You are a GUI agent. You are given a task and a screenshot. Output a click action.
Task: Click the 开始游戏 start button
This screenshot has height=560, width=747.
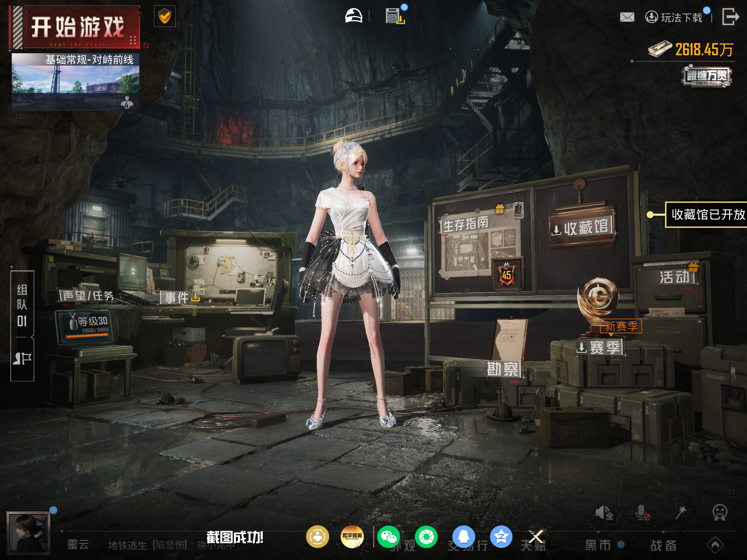75,27
